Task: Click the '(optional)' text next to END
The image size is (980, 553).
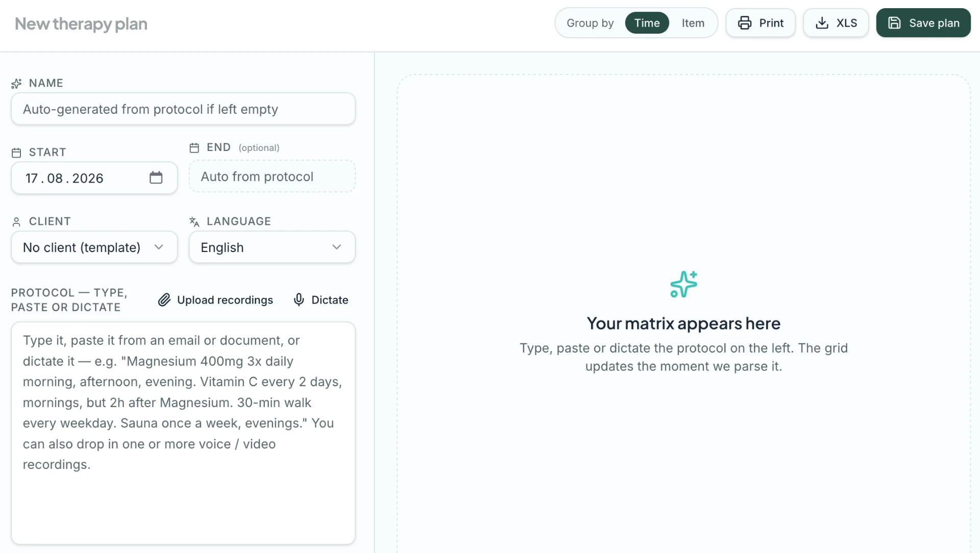Action: 259,148
